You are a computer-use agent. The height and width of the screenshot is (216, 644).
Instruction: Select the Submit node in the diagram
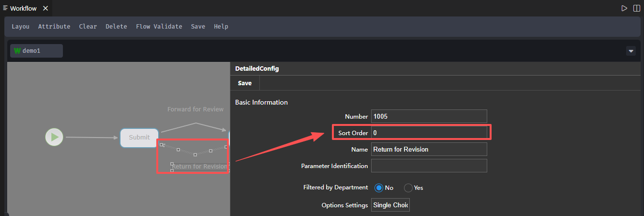(x=139, y=138)
